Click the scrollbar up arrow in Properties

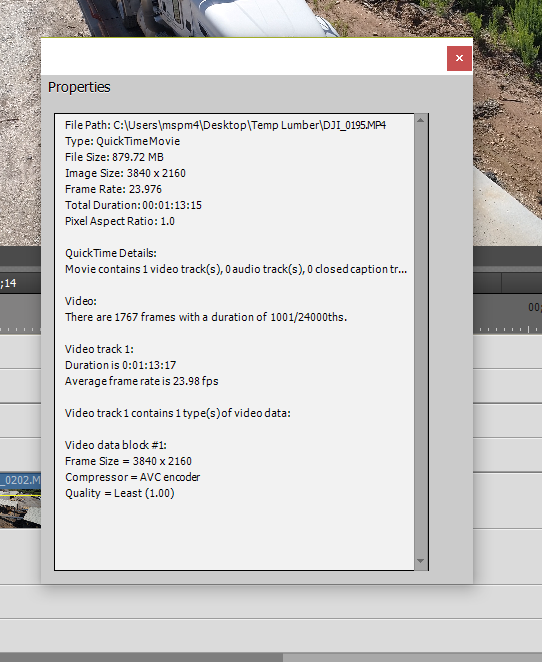pyautogui.click(x=420, y=120)
